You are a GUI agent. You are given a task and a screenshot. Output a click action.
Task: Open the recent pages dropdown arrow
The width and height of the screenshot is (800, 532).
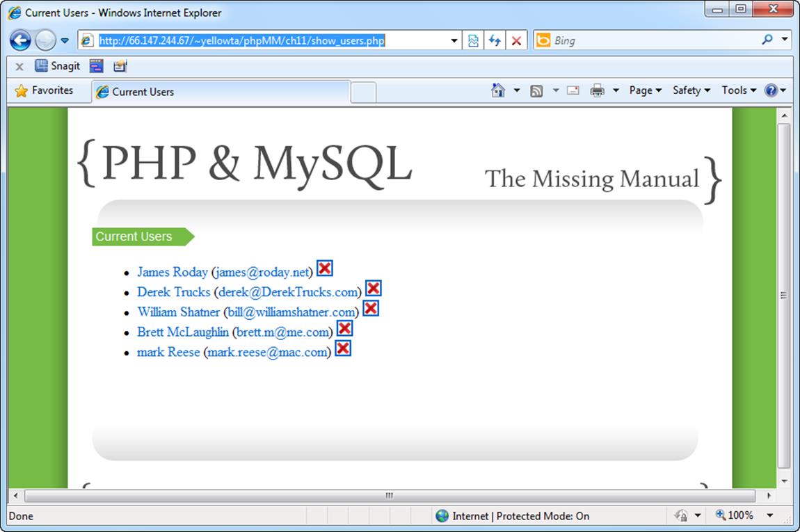coord(65,41)
